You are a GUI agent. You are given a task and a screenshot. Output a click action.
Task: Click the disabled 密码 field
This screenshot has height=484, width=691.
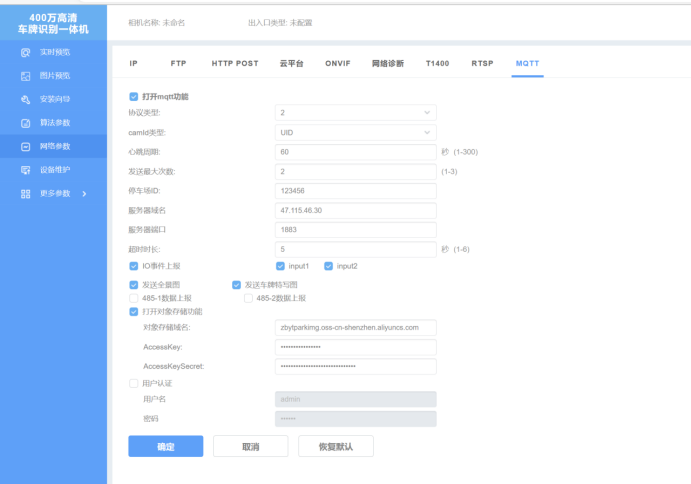pyautogui.click(x=356, y=419)
